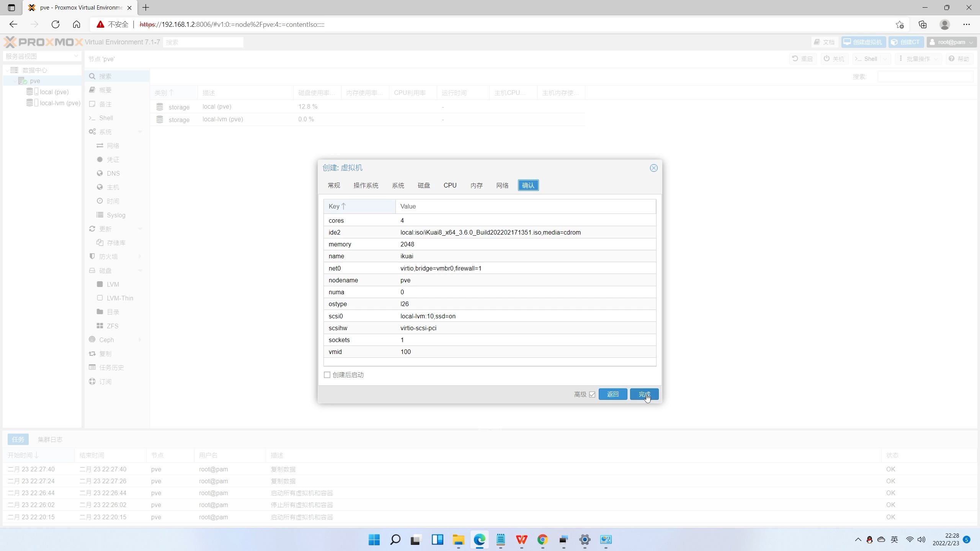The width and height of the screenshot is (980, 551).
Task: Open the 磁盘 tab in dialog
Action: pyautogui.click(x=423, y=185)
